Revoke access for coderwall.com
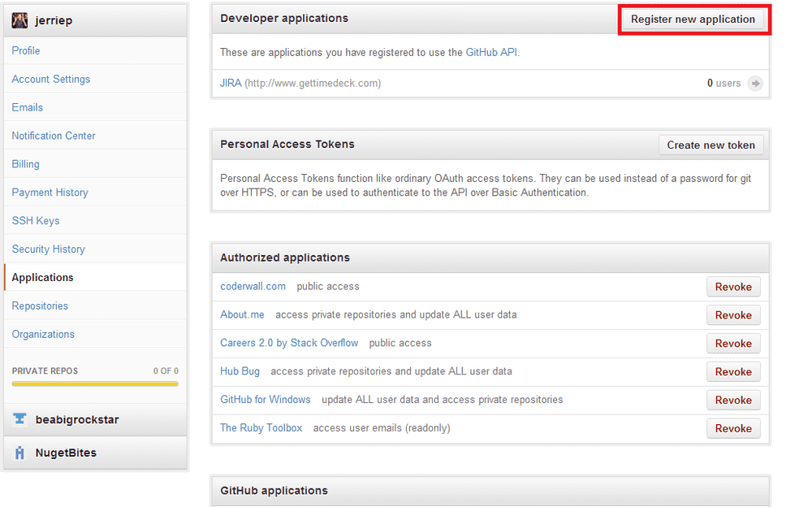 pyautogui.click(x=733, y=287)
